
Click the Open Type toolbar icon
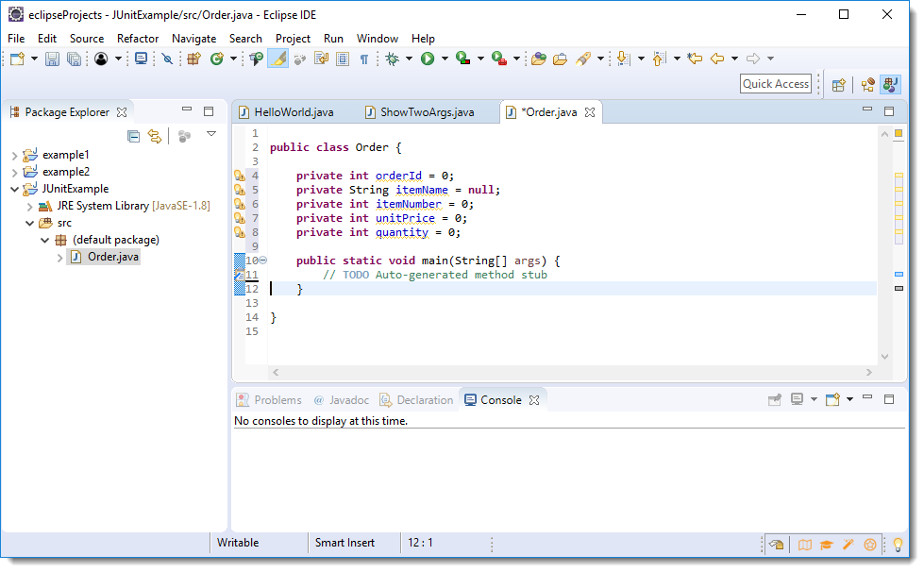point(256,59)
